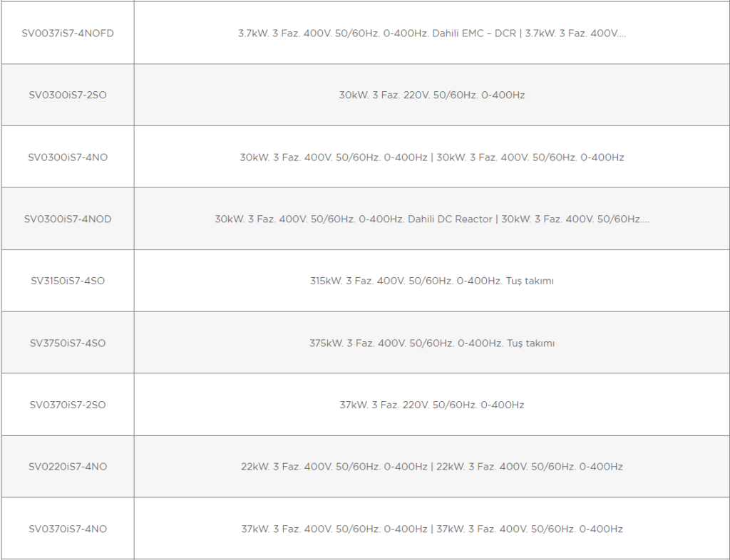Open the SV0300iS7-4NO product entry

pyautogui.click(x=68, y=157)
